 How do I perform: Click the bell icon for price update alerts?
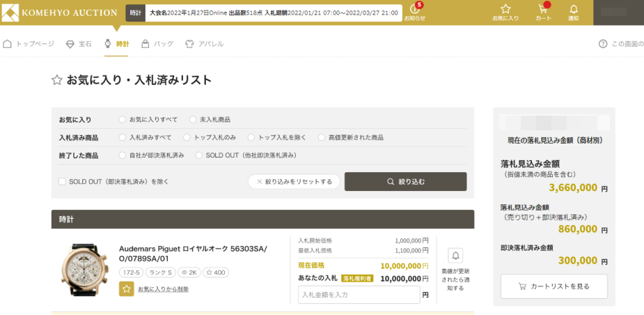pyautogui.click(x=455, y=256)
